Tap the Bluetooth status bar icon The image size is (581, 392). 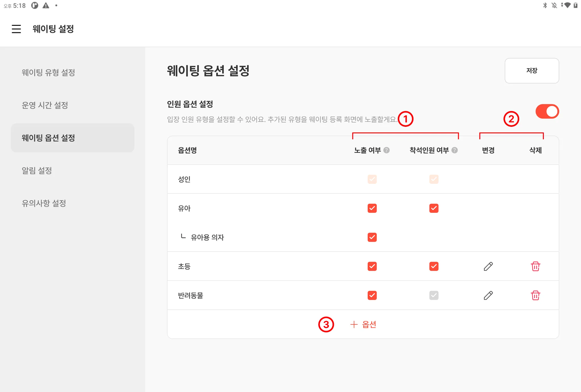[545, 5]
